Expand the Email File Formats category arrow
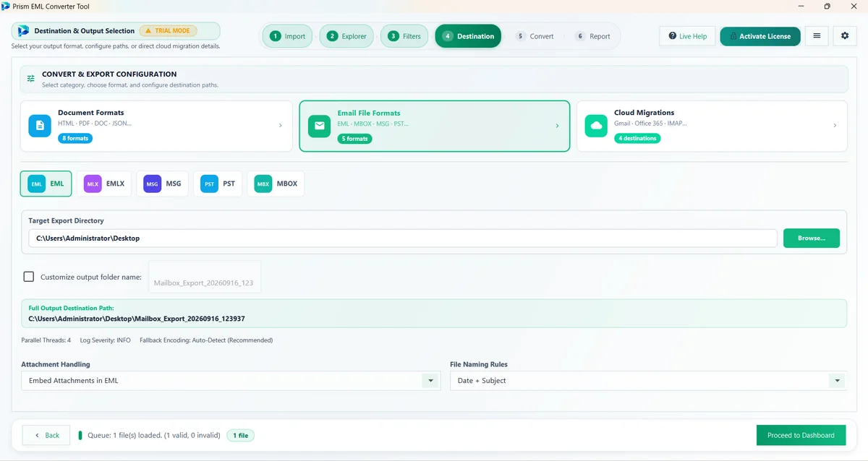Image resolution: width=868 pixels, height=461 pixels. pos(557,126)
